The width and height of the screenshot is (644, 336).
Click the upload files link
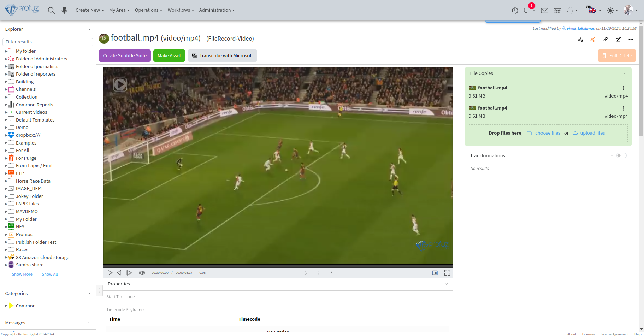pyautogui.click(x=592, y=133)
